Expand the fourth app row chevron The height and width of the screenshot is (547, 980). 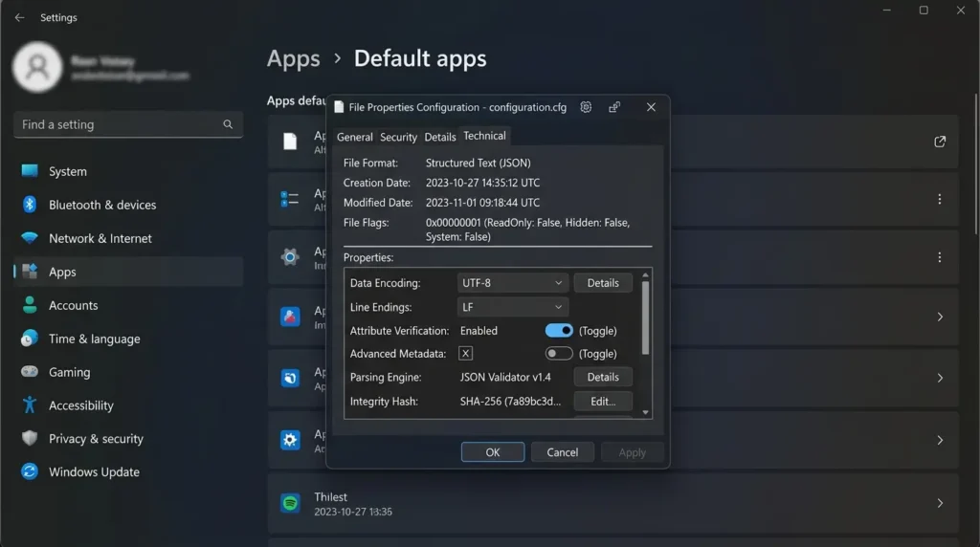pyautogui.click(x=940, y=317)
